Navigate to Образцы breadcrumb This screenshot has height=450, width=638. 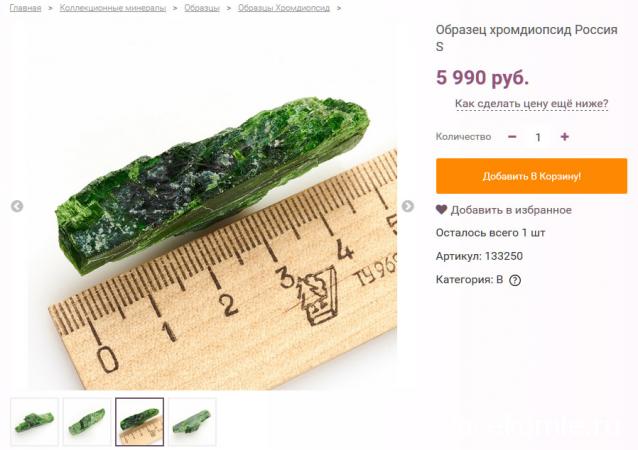point(202,8)
